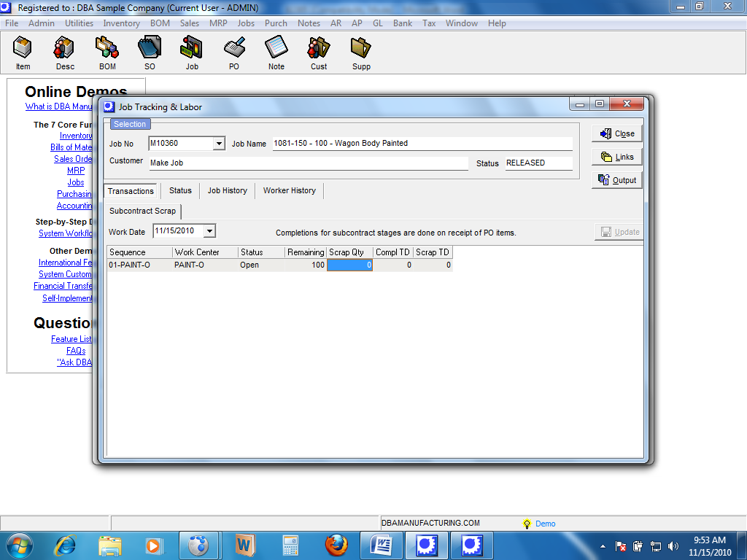Switch to the Worker History tab

(289, 191)
